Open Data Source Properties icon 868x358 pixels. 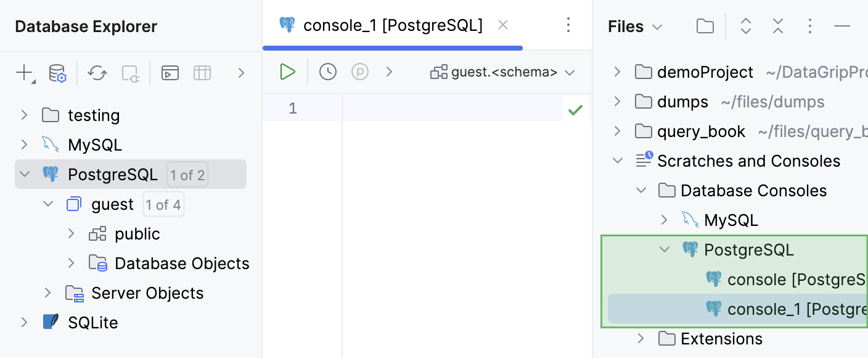(57, 73)
